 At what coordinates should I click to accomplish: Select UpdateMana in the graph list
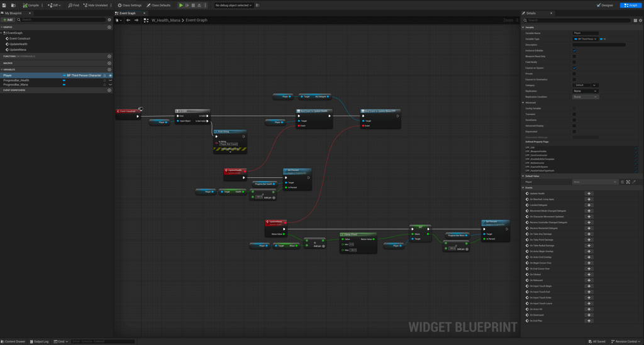(x=18, y=50)
